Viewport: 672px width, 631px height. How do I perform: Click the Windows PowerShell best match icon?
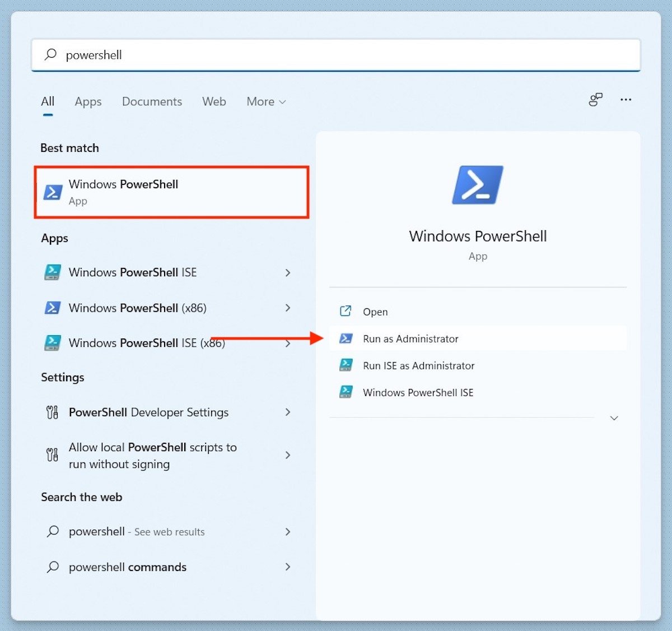pyautogui.click(x=53, y=192)
